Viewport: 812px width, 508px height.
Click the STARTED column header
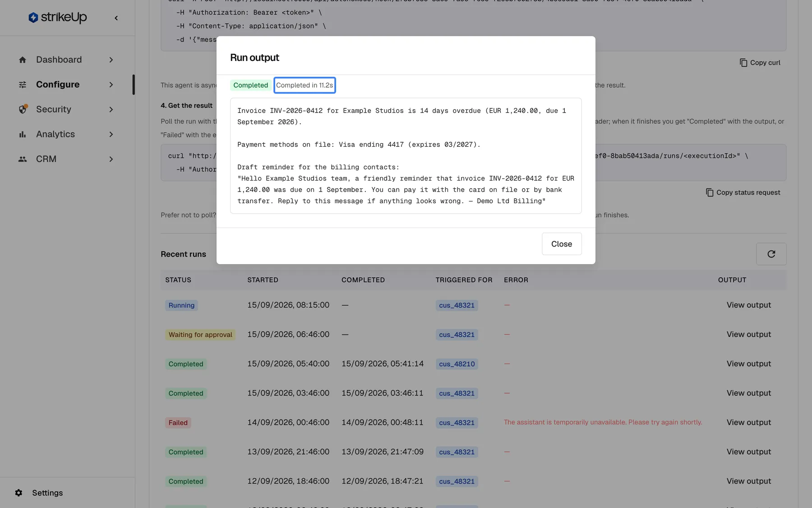(x=263, y=280)
